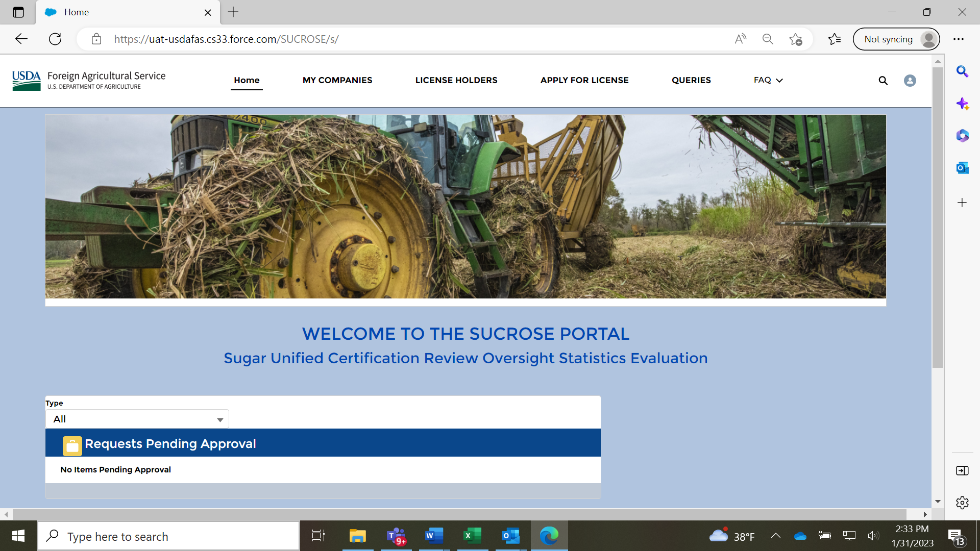Click the Read aloud icon in address bar
This screenshot has width=980, height=551.
pyautogui.click(x=740, y=39)
